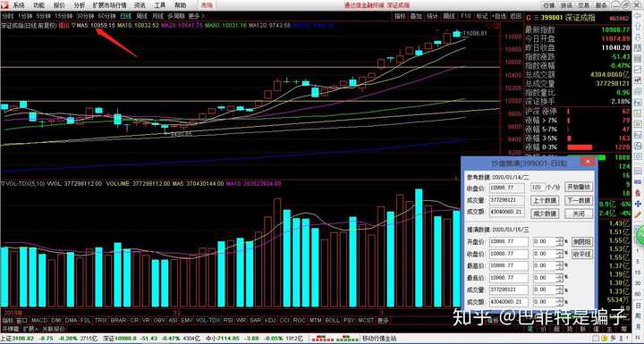The image size is (644, 344).
Task: Click the red TDX application logo icon
Action: (x=5, y=5)
